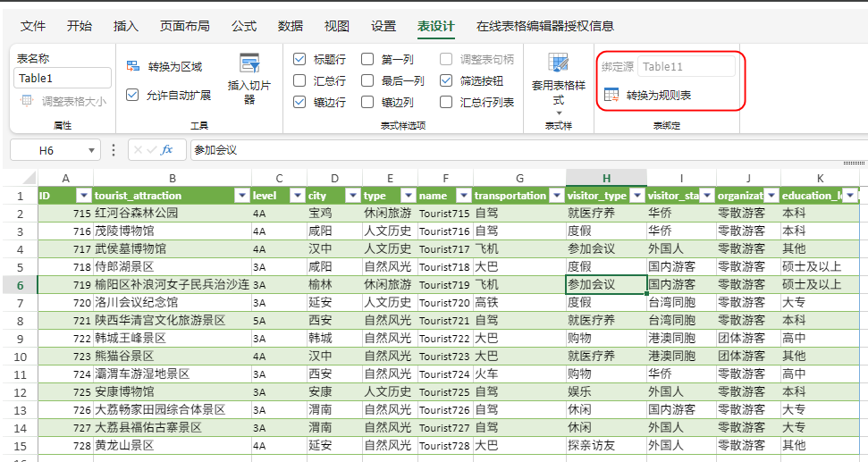Open the 在线表格编辑器授权信息 tab
The image size is (868, 462).
tap(544, 26)
